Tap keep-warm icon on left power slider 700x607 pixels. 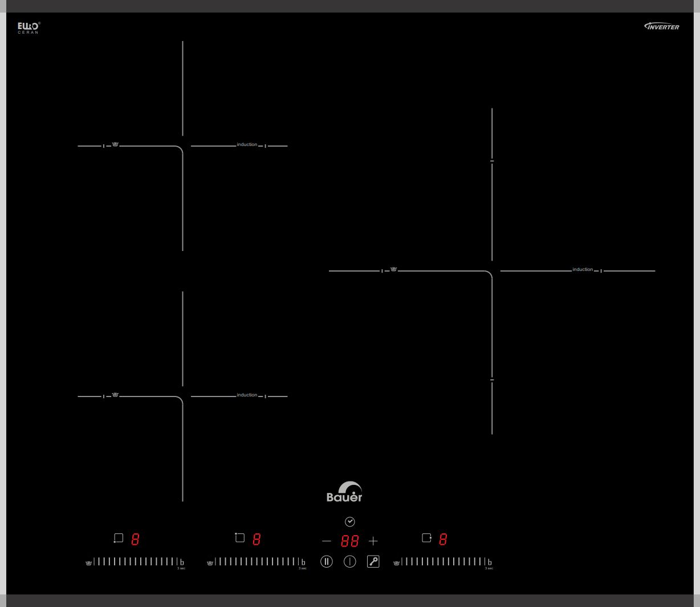click(88, 563)
